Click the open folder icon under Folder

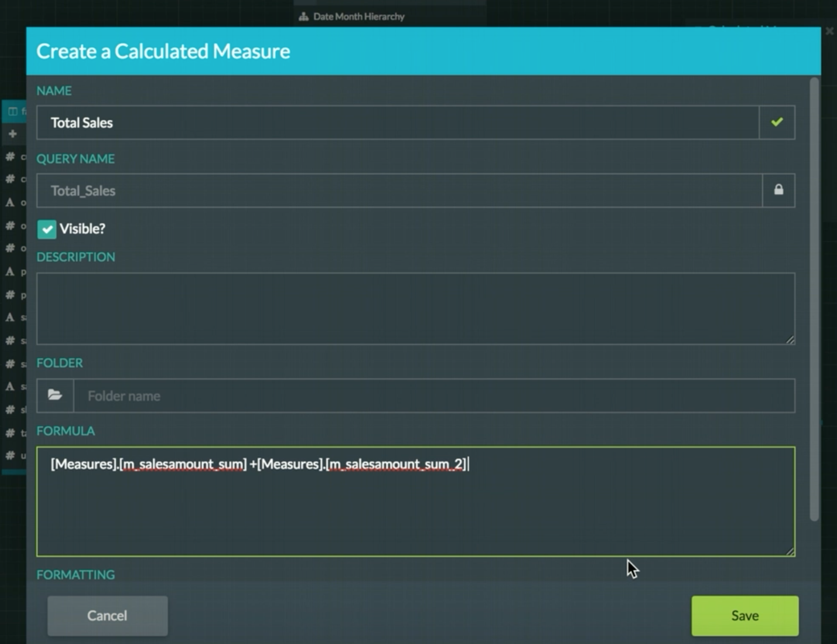click(55, 395)
